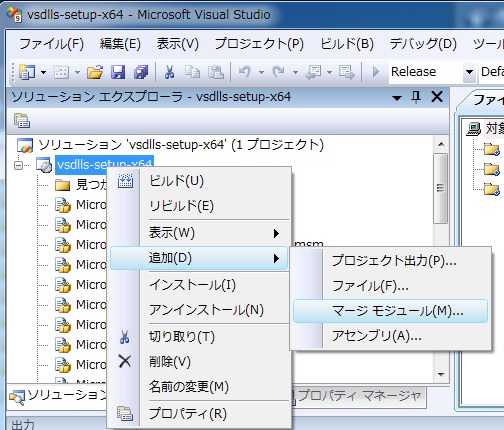Image resolution: width=504 pixels, height=430 pixels.
Task: Click the Navigate Forward icon
Action: [x=347, y=72]
